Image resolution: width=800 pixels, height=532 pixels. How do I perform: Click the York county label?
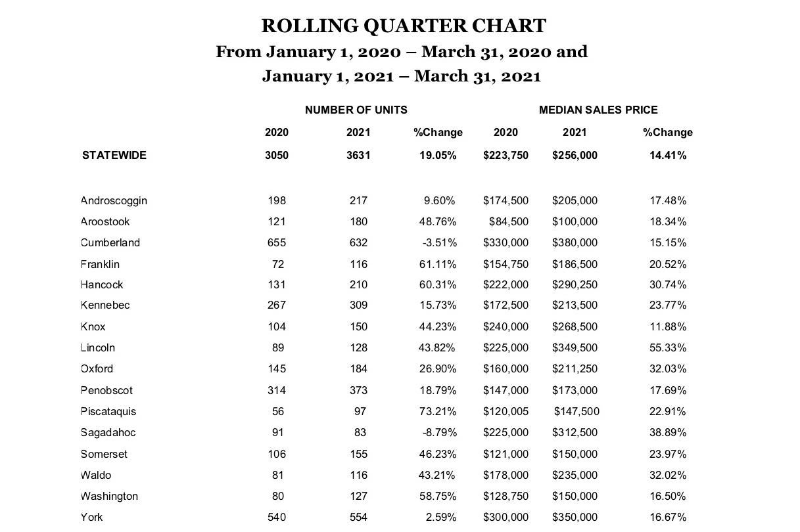(x=92, y=518)
